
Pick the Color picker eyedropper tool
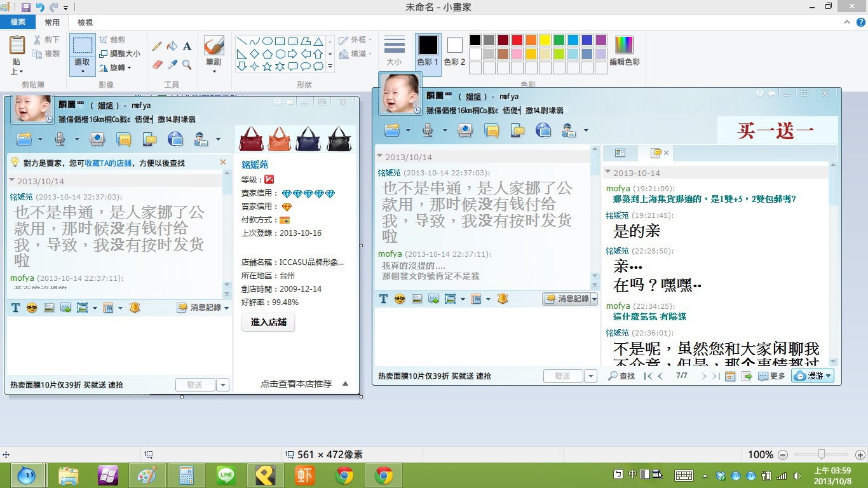pos(172,64)
